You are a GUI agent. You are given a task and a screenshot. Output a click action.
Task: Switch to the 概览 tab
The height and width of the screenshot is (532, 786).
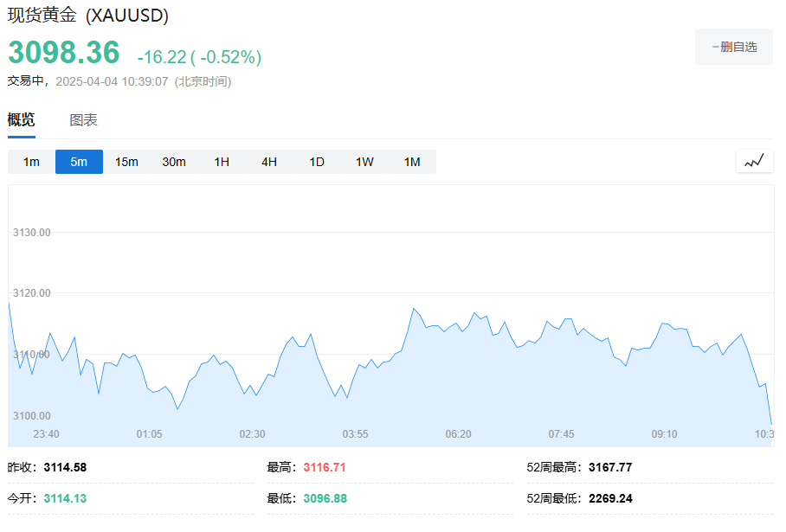(x=21, y=119)
